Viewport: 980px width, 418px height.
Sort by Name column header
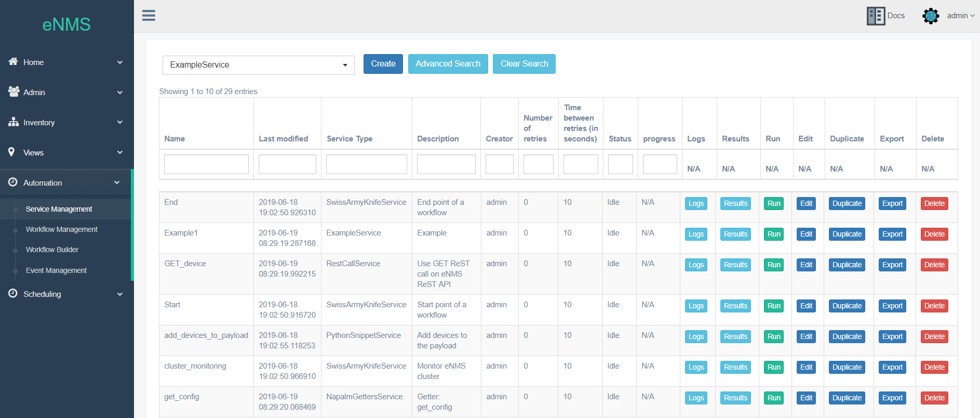174,139
